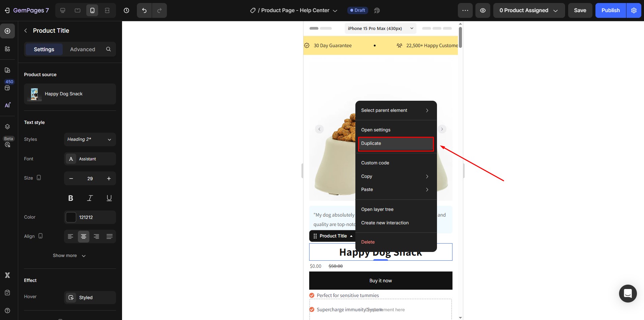Toggle italic text style

coord(90,198)
